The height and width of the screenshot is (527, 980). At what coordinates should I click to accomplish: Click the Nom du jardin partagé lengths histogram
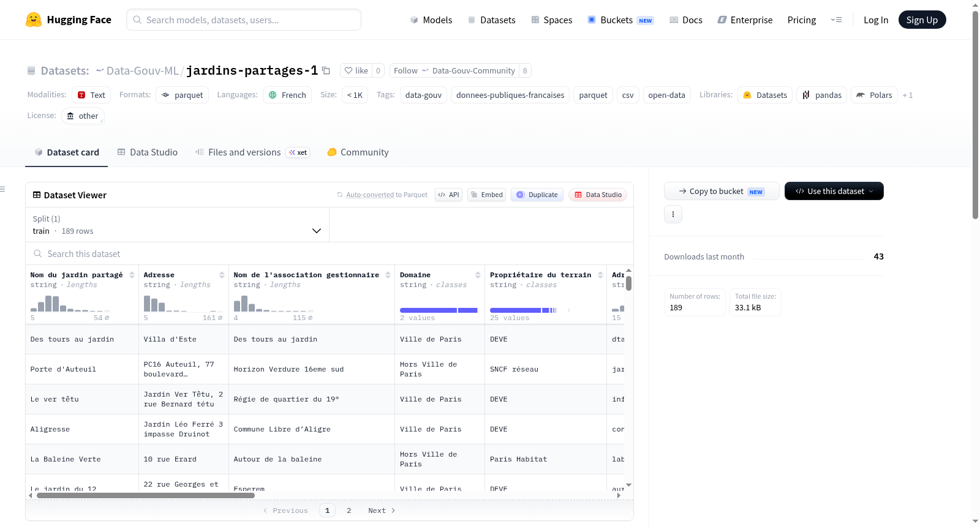(70, 304)
